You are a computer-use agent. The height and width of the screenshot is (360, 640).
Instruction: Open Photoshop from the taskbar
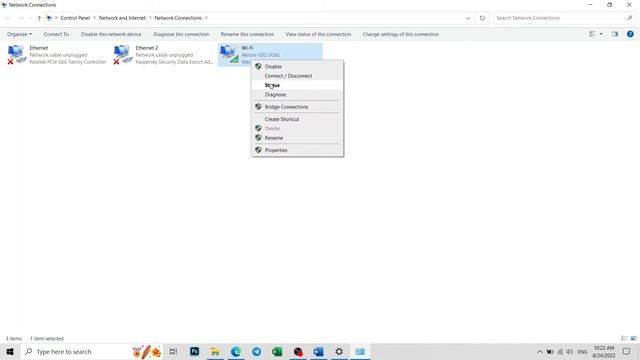click(x=195, y=351)
